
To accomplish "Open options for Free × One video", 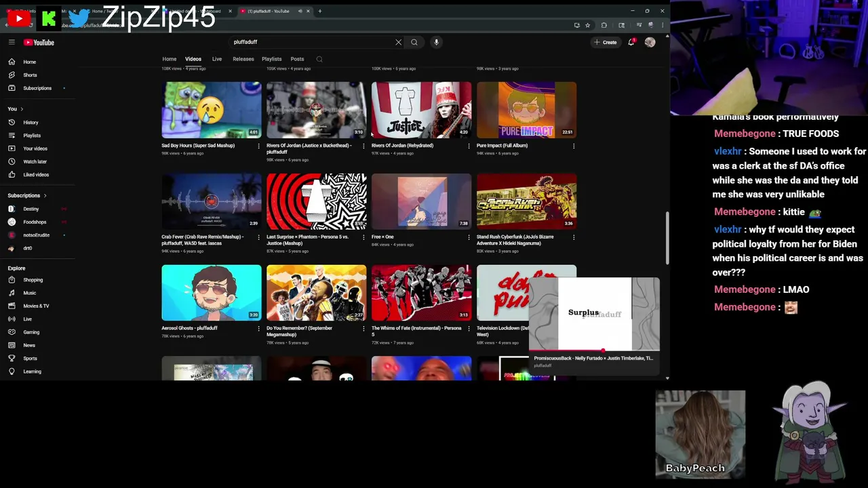I will 469,237.
